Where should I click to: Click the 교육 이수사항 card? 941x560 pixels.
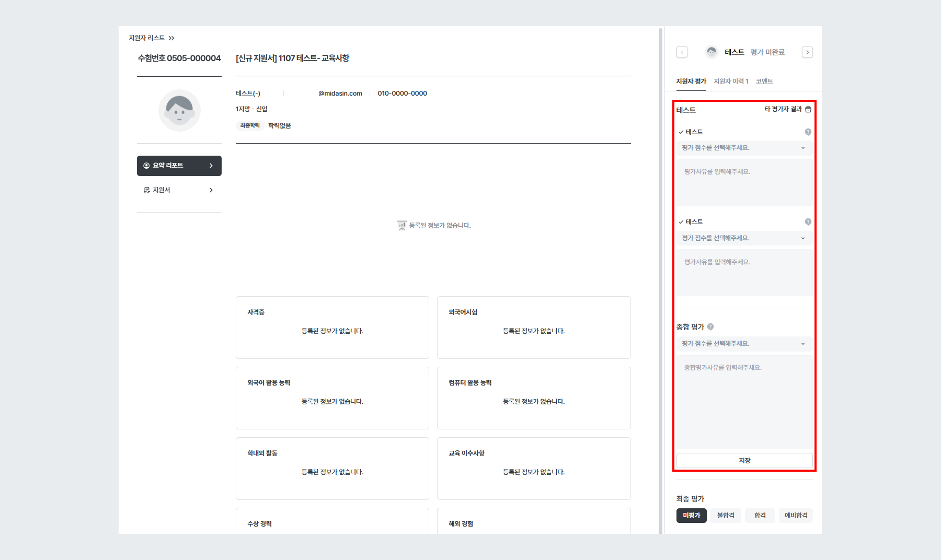pos(534,469)
